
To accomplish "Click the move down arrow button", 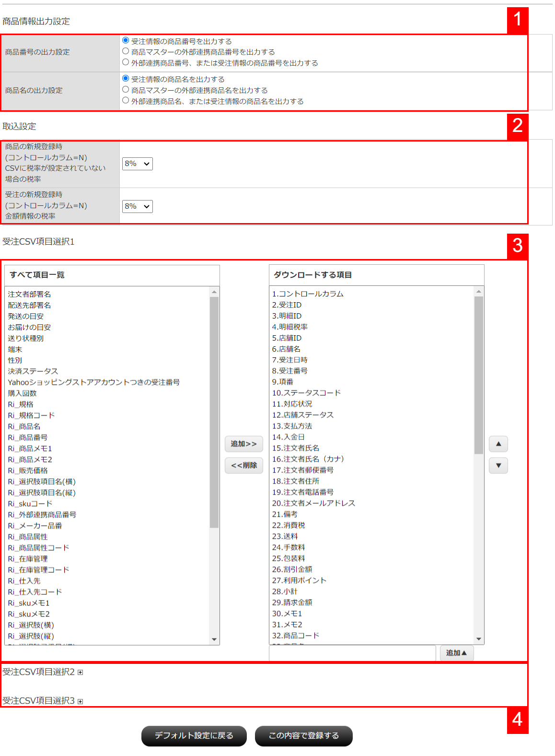I will pyautogui.click(x=498, y=466).
